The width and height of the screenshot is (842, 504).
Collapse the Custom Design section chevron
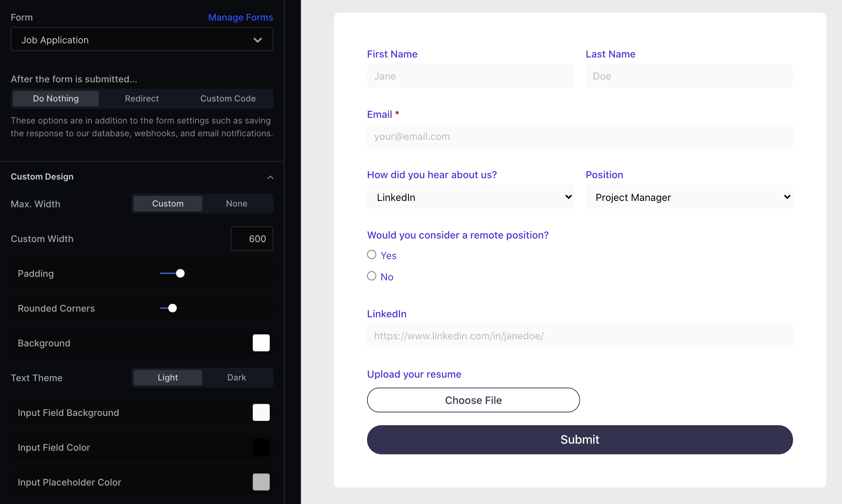tap(270, 177)
